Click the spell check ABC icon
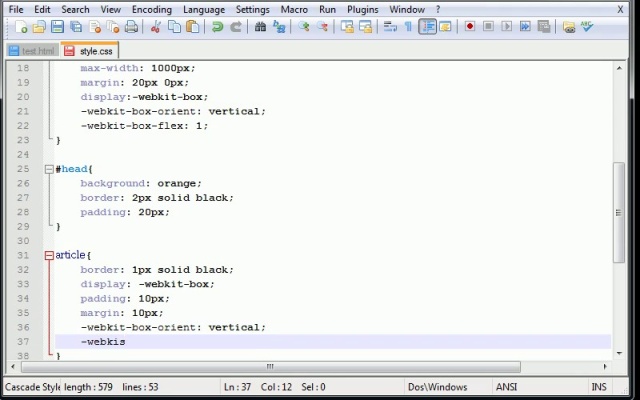 coord(587,27)
